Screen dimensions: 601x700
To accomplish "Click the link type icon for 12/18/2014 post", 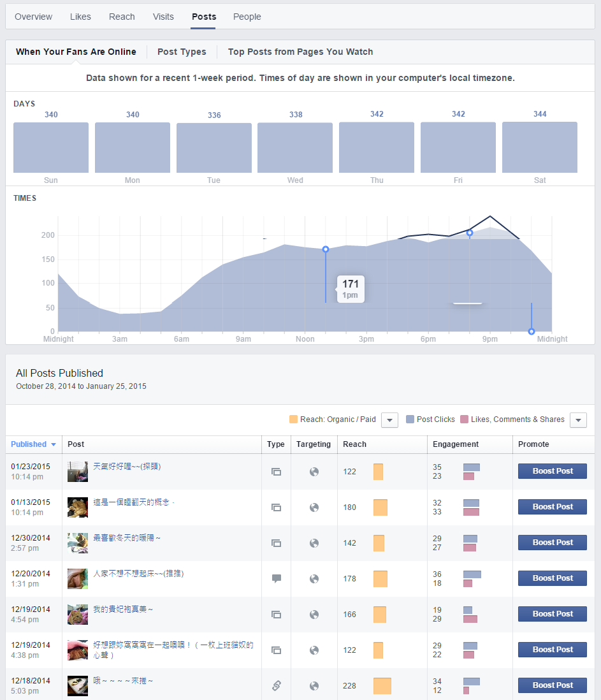I will click(x=276, y=686).
